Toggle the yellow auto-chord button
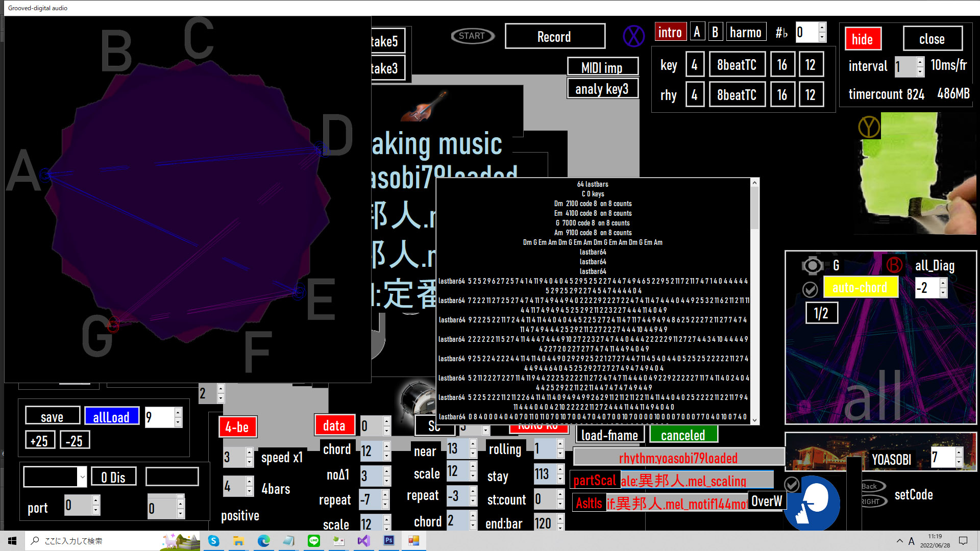This screenshot has height=551, width=980. 860,288
